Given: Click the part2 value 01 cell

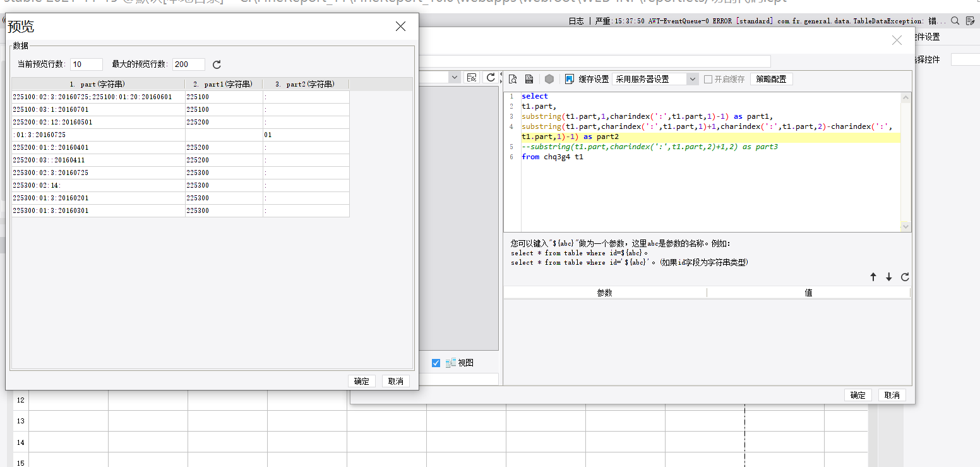Looking at the screenshot, I should click(306, 135).
